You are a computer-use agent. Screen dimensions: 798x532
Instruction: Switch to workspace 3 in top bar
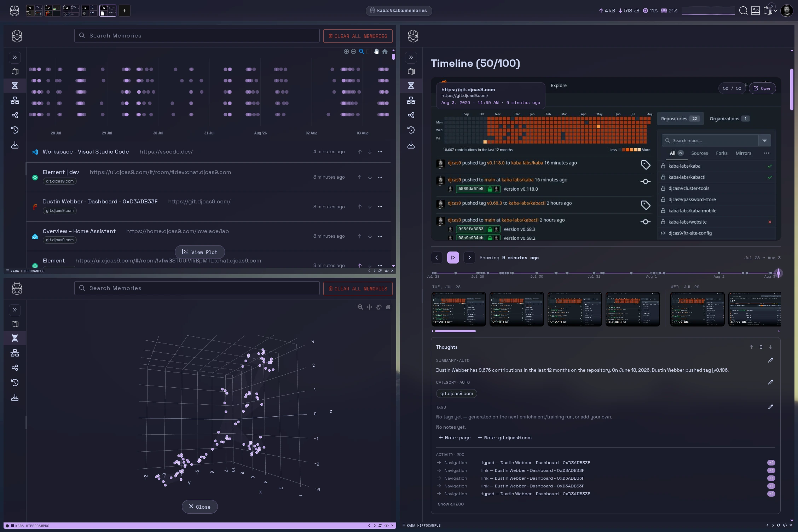click(71, 11)
